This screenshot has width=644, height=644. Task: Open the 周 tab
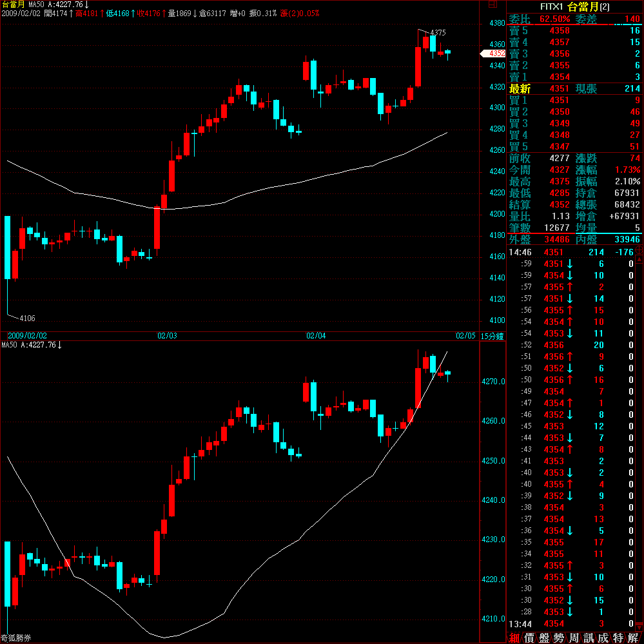(574, 638)
